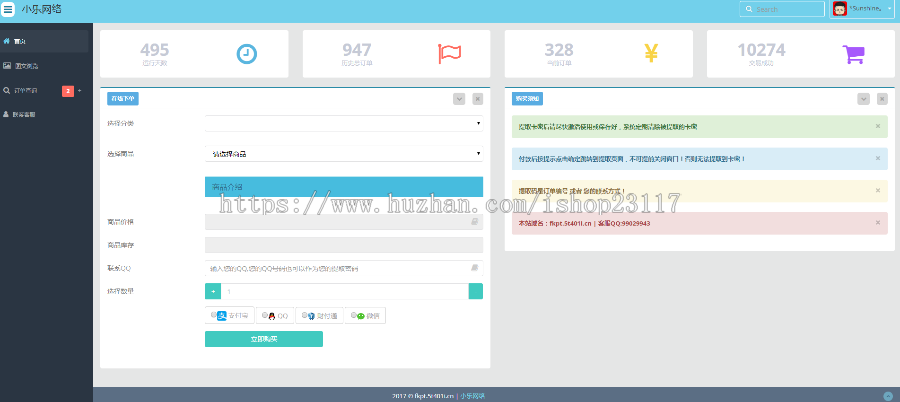This screenshot has width=900, height=402.
Task: Click the red badge showing 2
Action: pos(68,91)
